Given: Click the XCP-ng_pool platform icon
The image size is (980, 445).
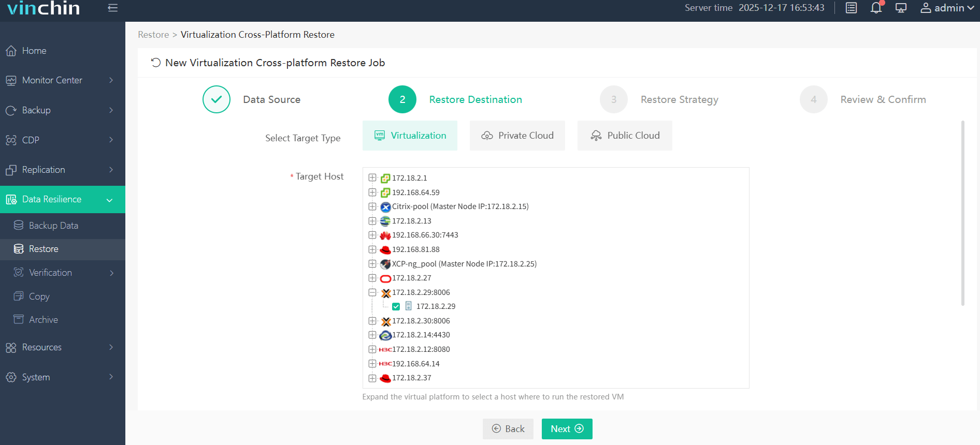Looking at the screenshot, I should click(385, 264).
